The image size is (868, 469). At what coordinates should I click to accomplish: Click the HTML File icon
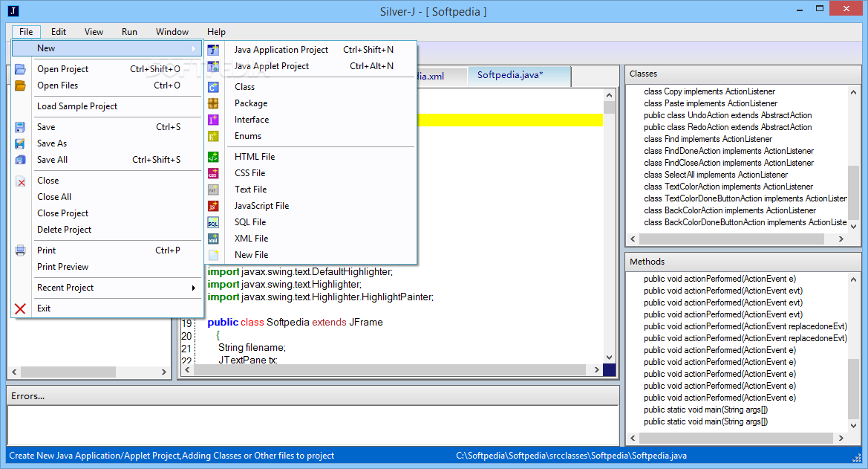click(213, 157)
